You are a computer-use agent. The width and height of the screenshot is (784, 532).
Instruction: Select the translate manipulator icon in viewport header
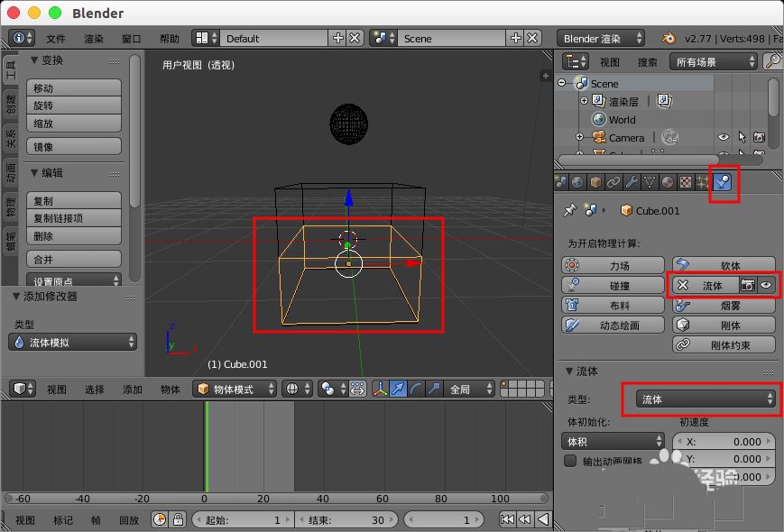(398, 389)
